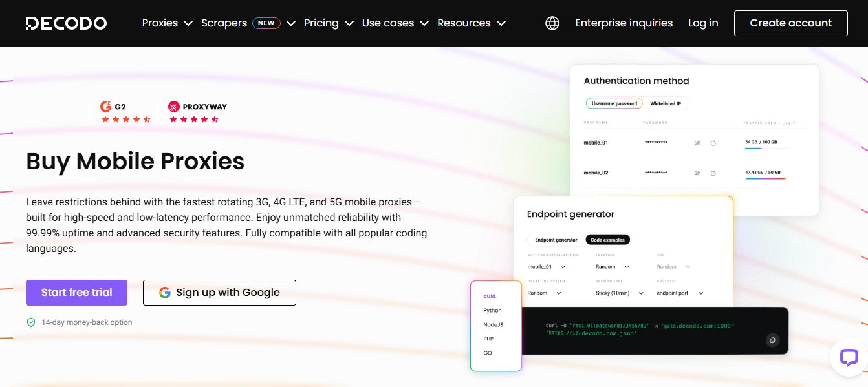Click the Proxyway review logo

pyautogui.click(x=197, y=107)
